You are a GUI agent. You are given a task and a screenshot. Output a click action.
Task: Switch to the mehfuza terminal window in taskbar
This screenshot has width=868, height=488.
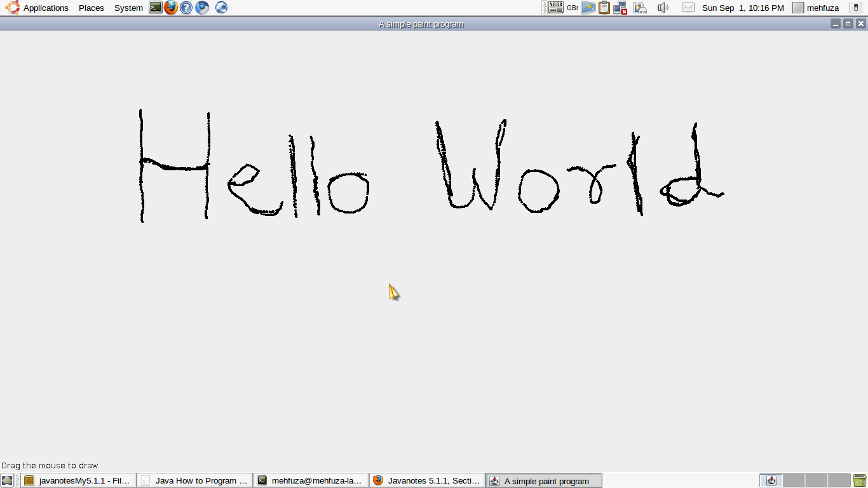click(x=311, y=481)
